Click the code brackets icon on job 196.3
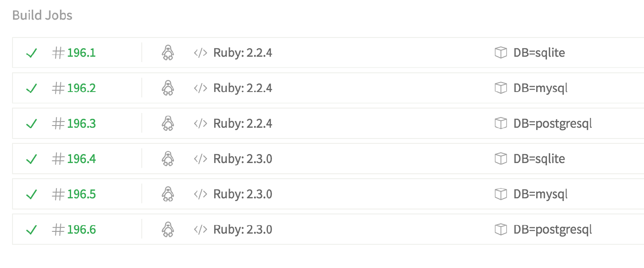 click(x=200, y=123)
